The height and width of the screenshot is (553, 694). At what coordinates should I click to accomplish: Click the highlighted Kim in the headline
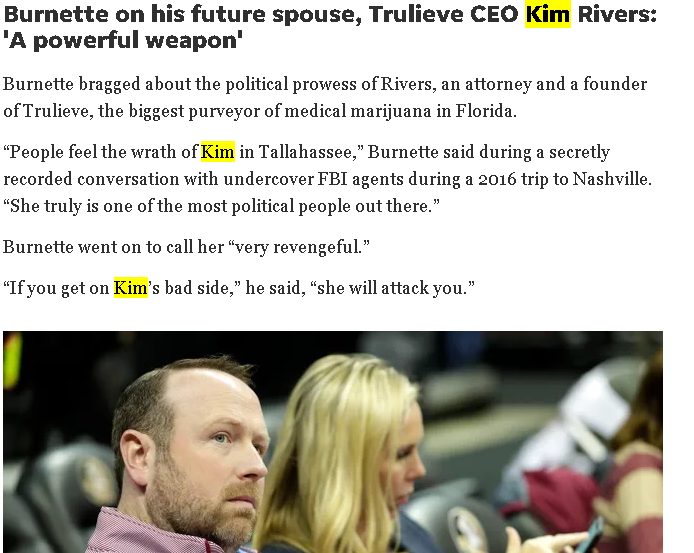(547, 14)
